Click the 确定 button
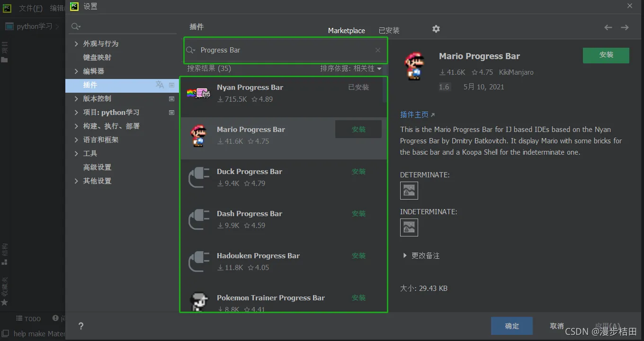Image resolution: width=644 pixels, height=341 pixels. point(512,326)
